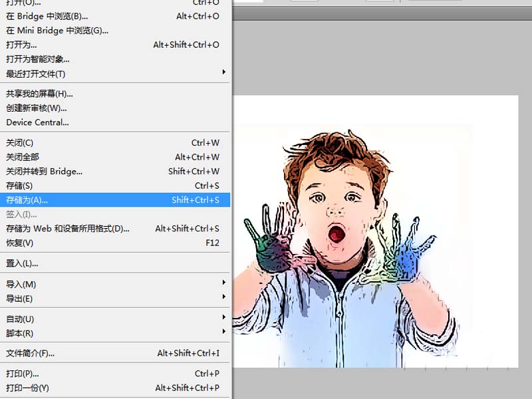Expand 最近打开文件(T) submenu arrow
Image resolution: width=532 pixels, height=399 pixels.
223,72
